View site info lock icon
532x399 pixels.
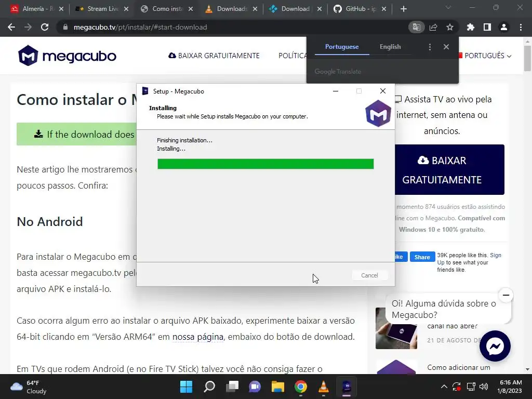(65, 27)
